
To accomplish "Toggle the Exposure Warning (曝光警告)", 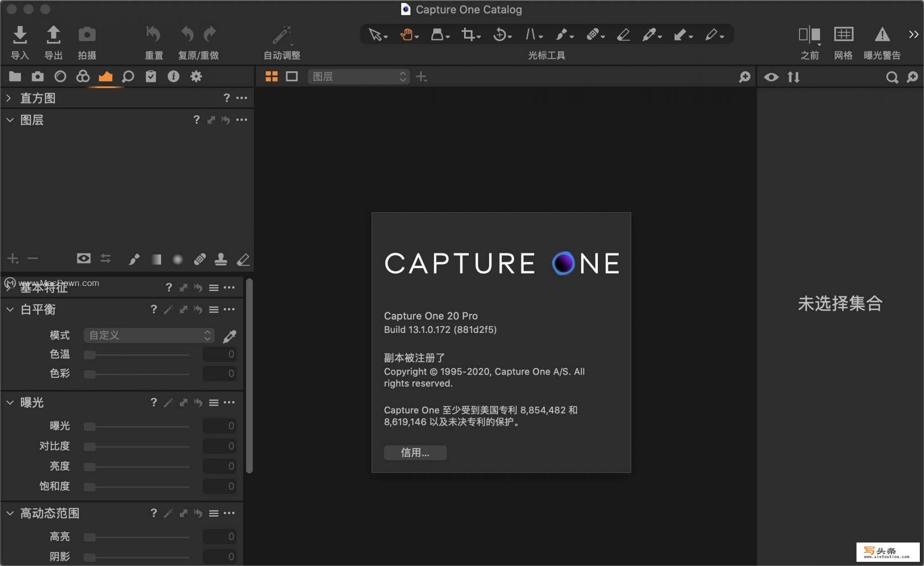I will (882, 34).
